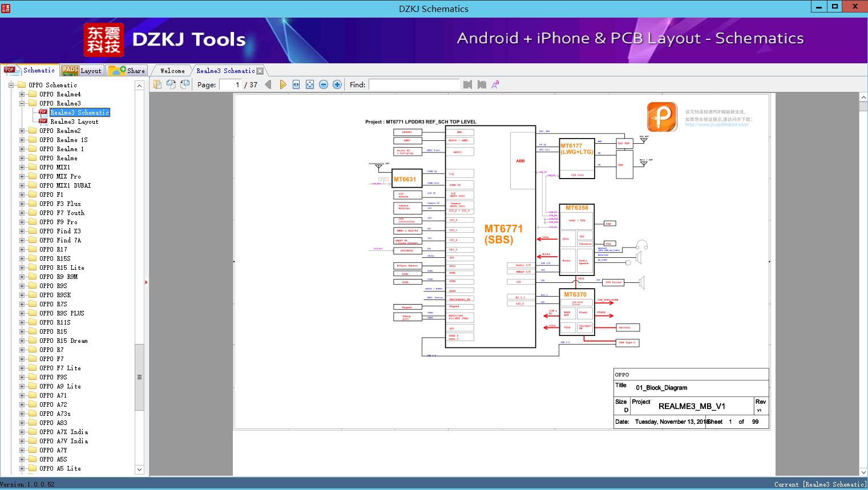Click the fit-page zoom icon
The image size is (868, 490).
click(310, 84)
